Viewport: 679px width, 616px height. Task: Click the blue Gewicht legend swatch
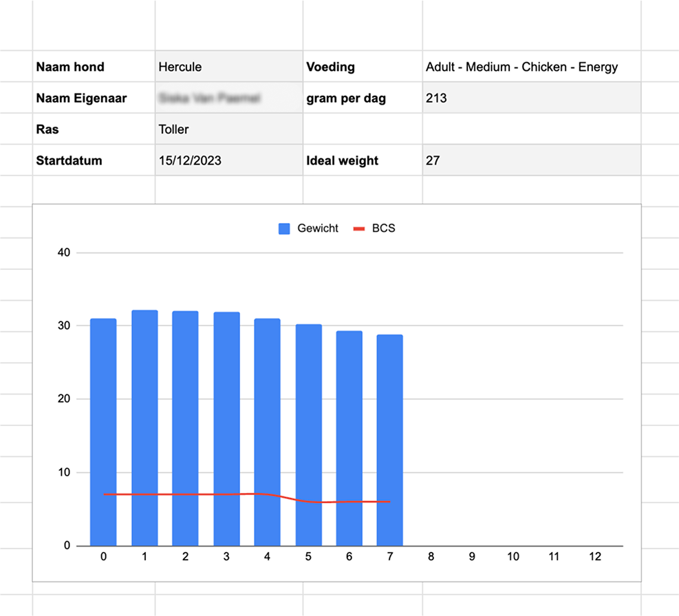click(x=284, y=229)
